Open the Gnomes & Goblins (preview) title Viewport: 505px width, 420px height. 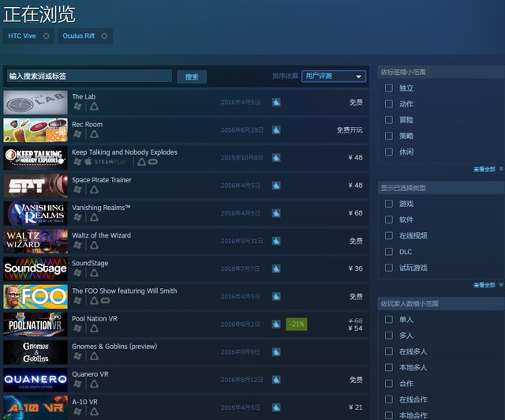[114, 347]
